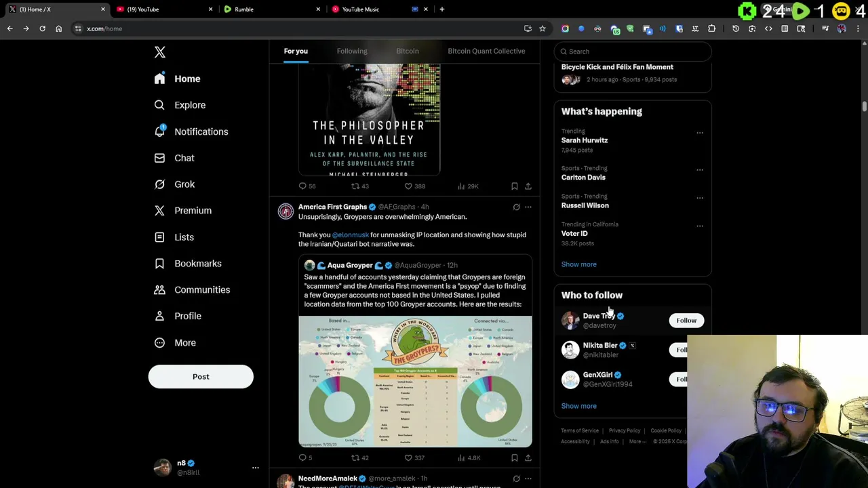Open the browser Extensions puzzle icon

(711, 28)
